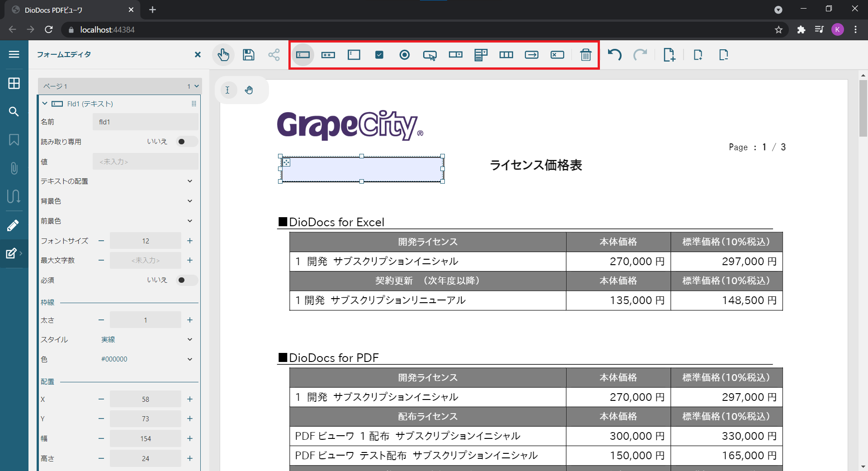Expand the 背景色 dropdown
Viewport: 868px width, 471px height.
[x=190, y=201]
